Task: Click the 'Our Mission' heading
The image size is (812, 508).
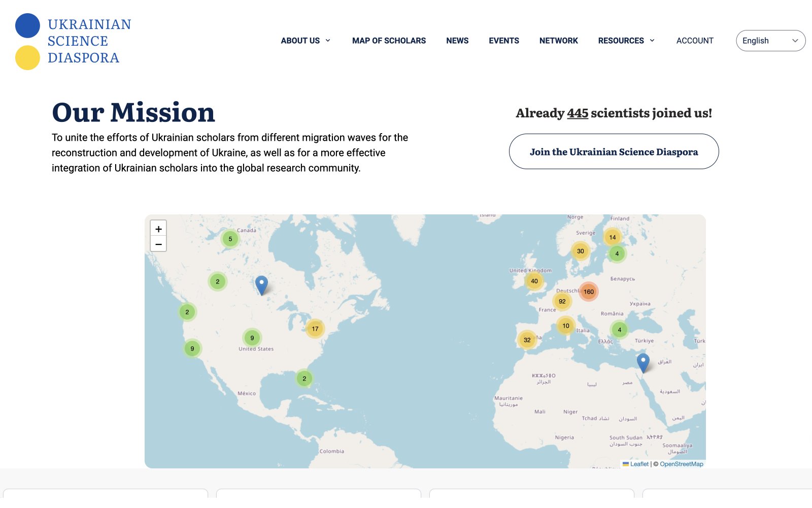Action: (133, 112)
